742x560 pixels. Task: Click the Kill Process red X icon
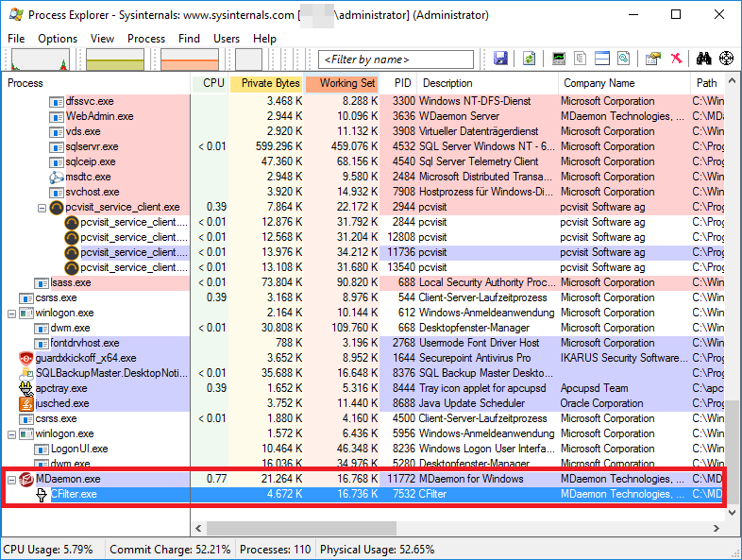[x=676, y=59]
